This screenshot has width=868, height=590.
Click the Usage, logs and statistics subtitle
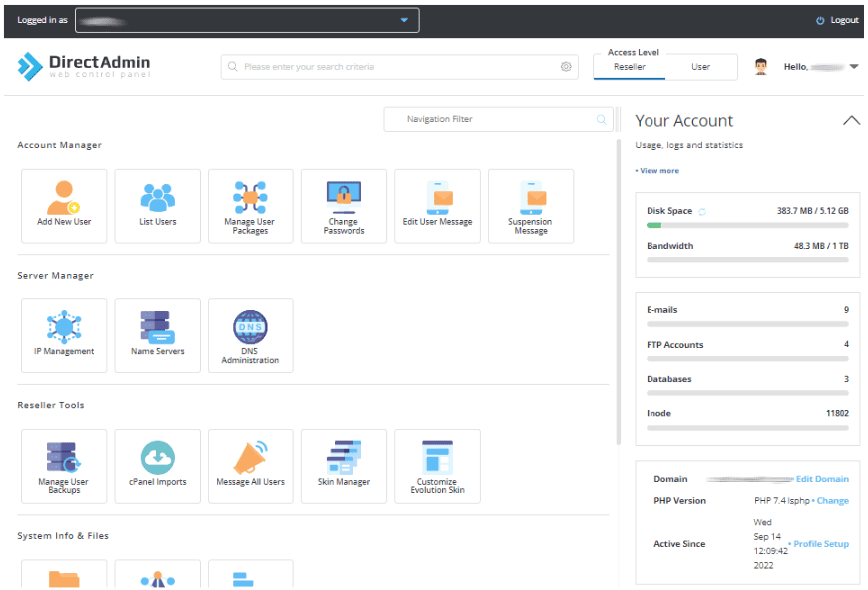tap(689, 145)
